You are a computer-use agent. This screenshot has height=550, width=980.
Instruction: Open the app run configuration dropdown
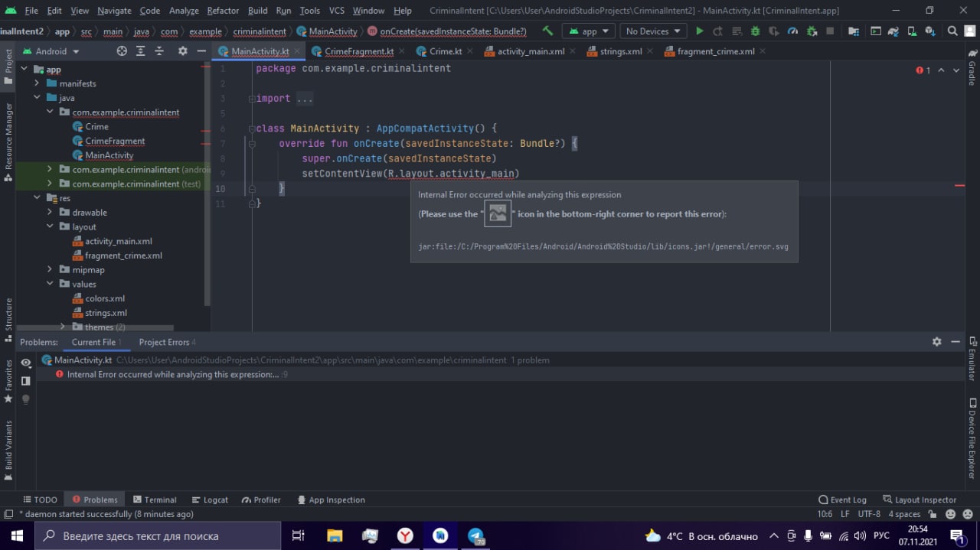coord(588,31)
